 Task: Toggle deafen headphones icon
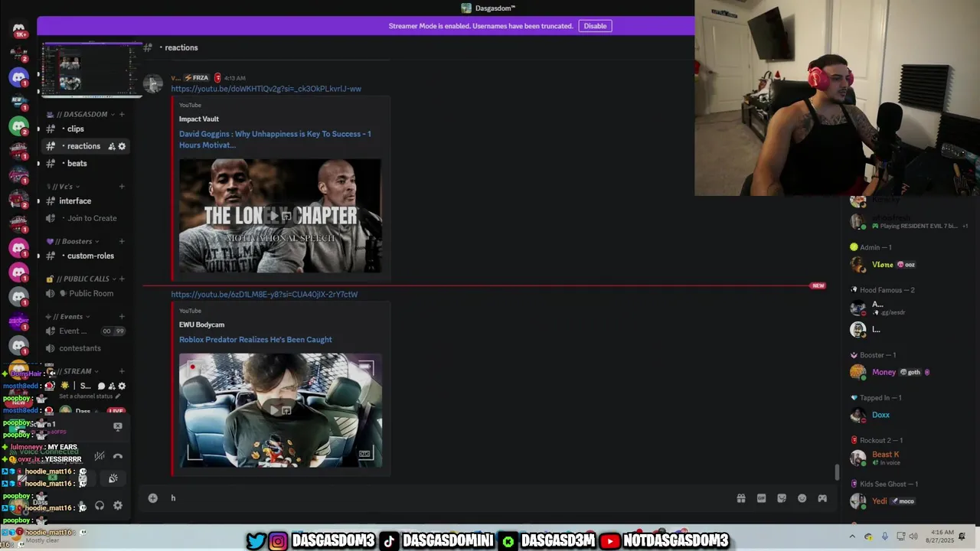coord(100,506)
